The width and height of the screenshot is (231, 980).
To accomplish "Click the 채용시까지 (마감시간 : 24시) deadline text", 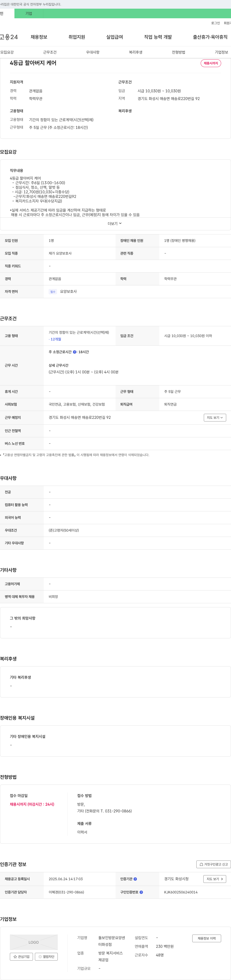I will pos(32,804).
